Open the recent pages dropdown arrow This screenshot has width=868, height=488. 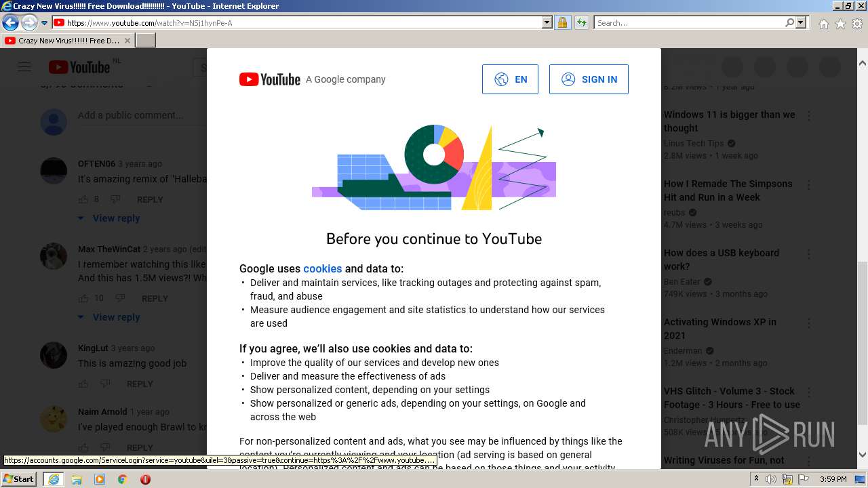click(44, 23)
